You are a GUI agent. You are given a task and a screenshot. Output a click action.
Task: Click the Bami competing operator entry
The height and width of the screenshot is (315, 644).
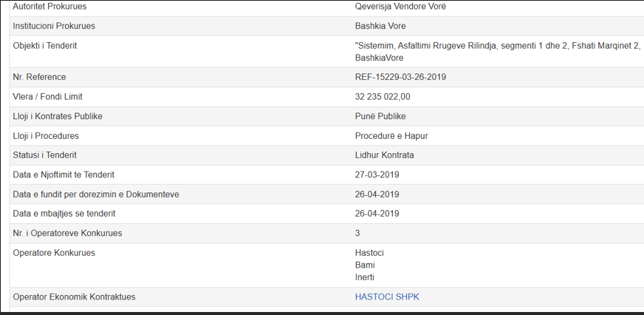(x=365, y=265)
